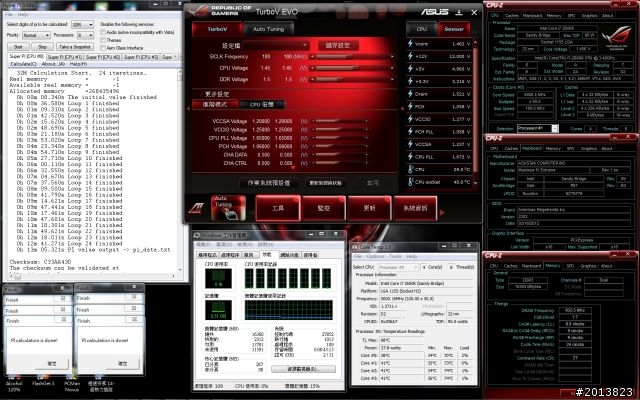The width and height of the screenshot is (640, 400).
Task: Click the Resource Monitor button in Task Manager
Action: pyautogui.click(x=303, y=369)
